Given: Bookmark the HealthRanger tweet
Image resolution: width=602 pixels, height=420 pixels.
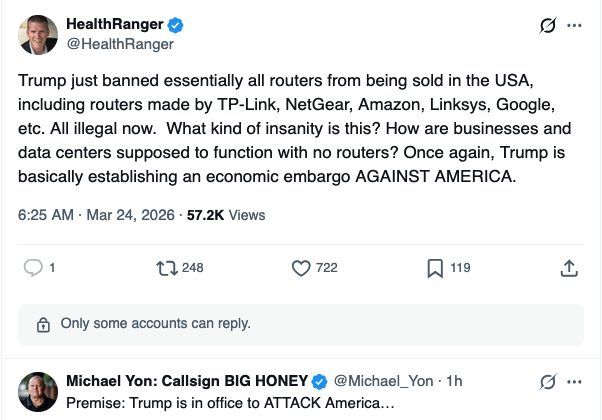Looking at the screenshot, I should point(435,267).
